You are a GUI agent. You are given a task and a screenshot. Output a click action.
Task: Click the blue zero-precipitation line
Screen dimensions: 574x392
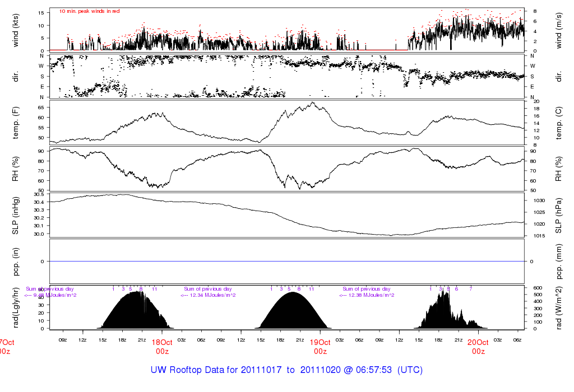(287, 262)
